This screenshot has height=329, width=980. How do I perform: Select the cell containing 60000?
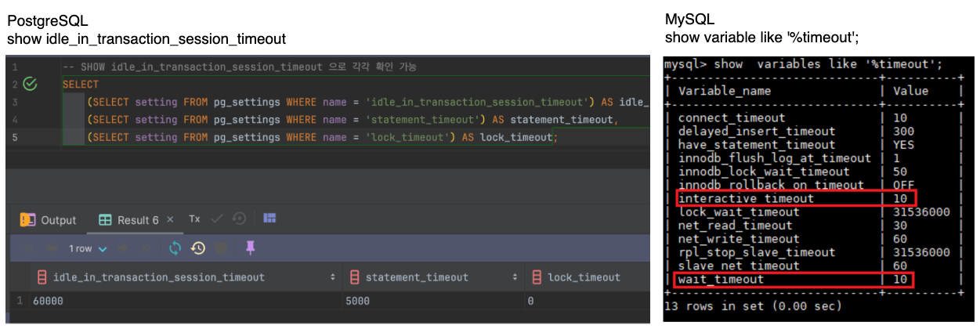coord(186,301)
